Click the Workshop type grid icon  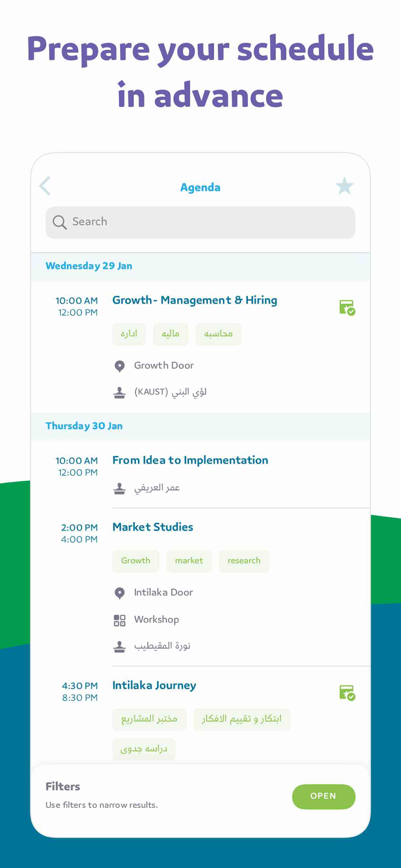click(119, 620)
